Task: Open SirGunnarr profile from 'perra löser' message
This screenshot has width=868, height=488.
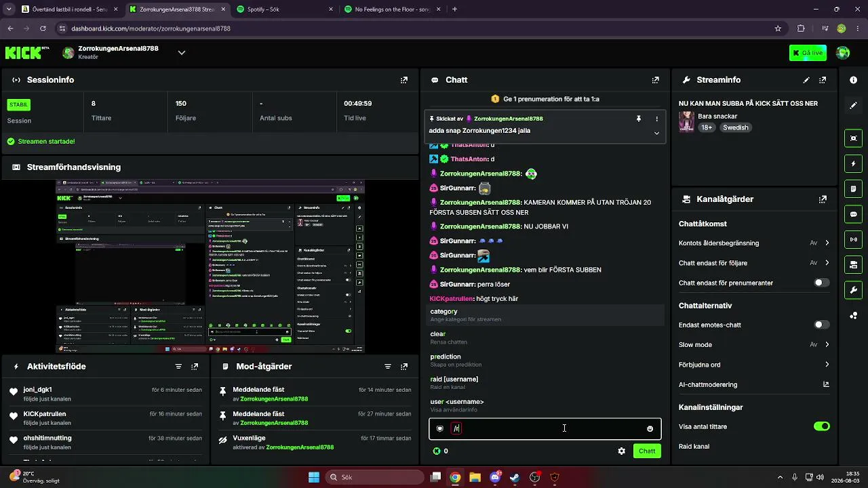Action: [x=458, y=284]
